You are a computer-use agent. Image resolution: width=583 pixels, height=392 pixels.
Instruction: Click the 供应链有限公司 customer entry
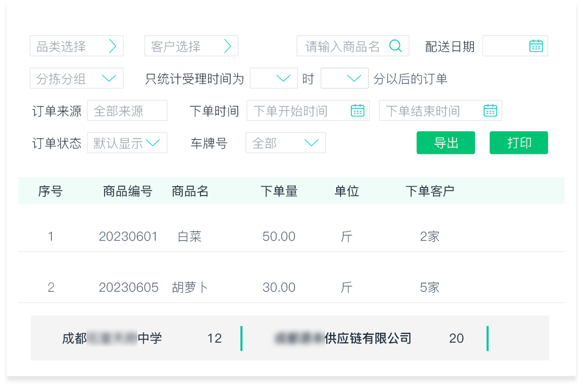tap(367, 338)
